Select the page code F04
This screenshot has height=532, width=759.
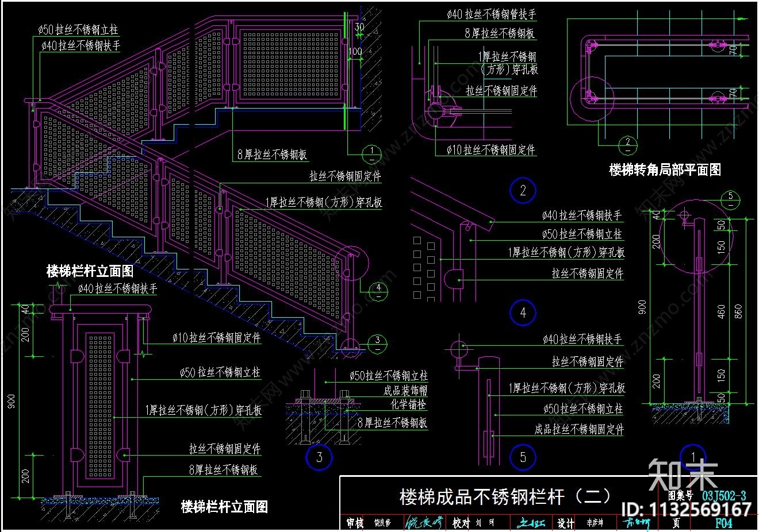pos(723,523)
